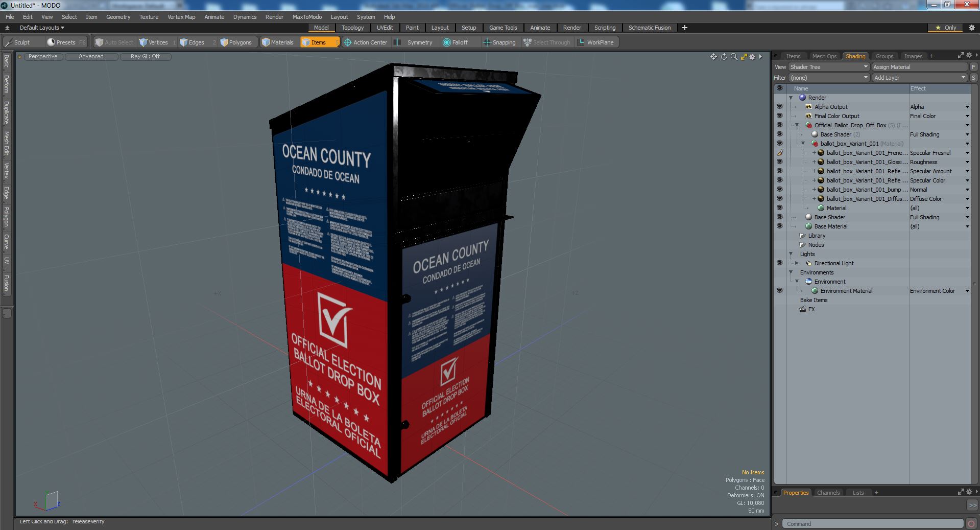Collapse the Render tree node
The width and height of the screenshot is (980, 530).
tap(791, 98)
